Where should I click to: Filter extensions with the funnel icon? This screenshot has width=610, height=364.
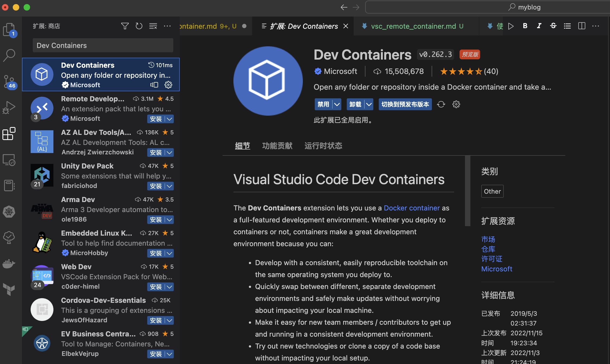(125, 26)
